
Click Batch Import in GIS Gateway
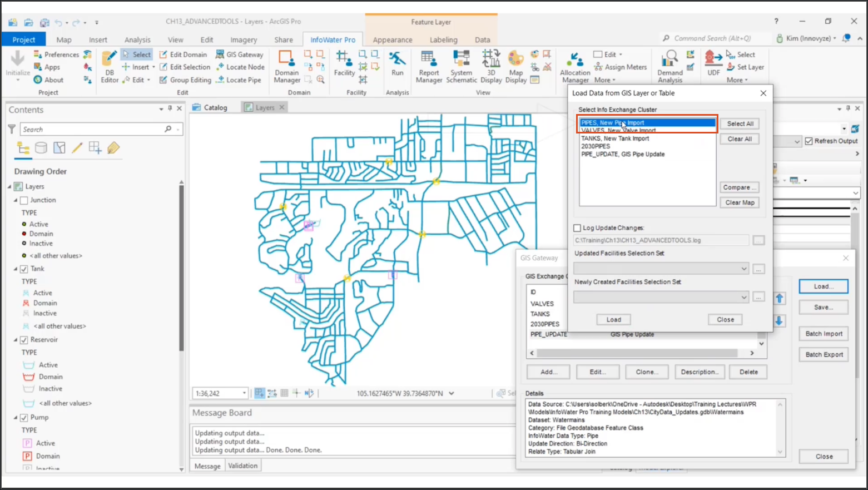824,334
